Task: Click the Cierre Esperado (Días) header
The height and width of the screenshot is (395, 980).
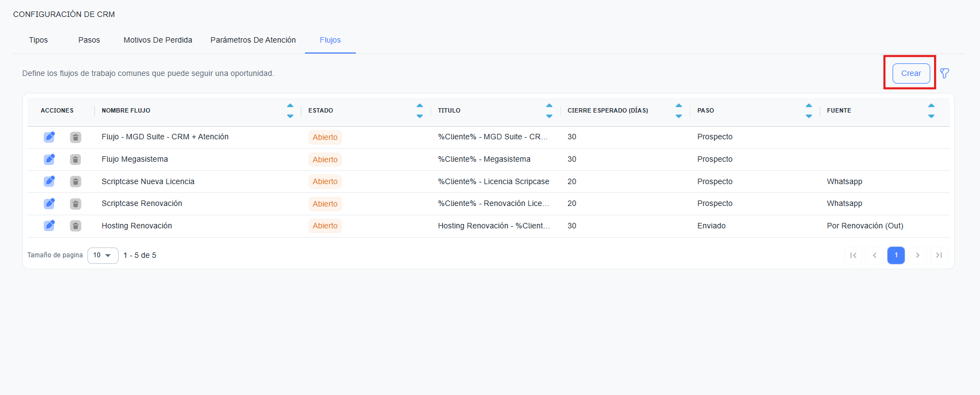Action: (608, 110)
